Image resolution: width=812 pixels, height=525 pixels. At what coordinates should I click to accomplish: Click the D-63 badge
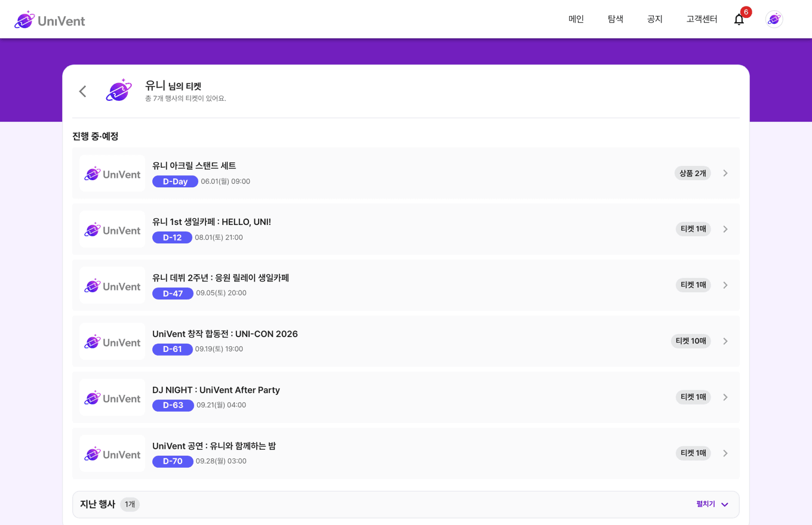173,406
